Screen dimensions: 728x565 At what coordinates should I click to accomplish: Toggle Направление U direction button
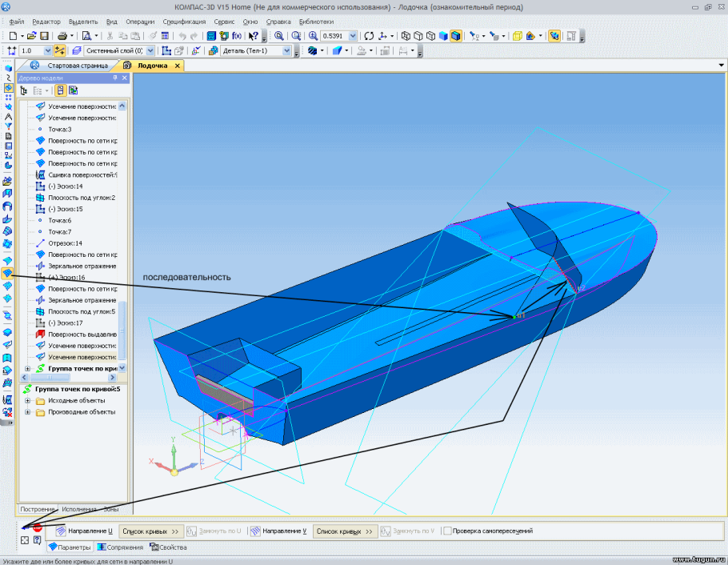[61, 531]
